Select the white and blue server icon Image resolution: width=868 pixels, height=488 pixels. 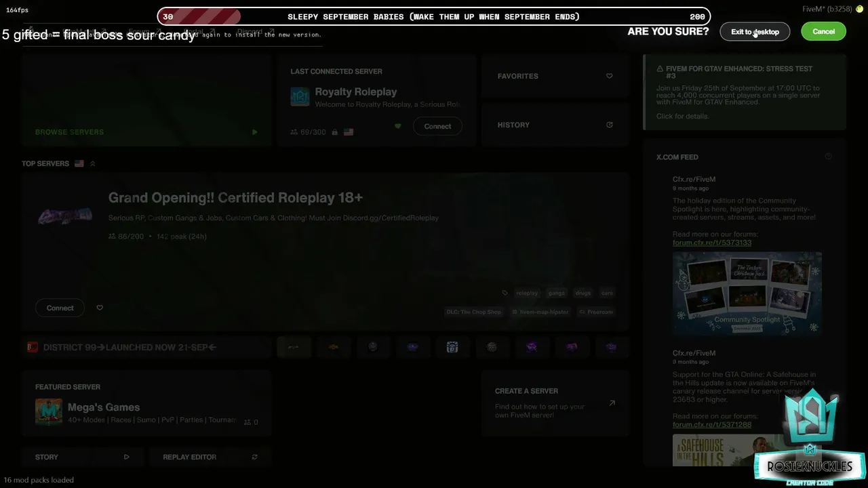[x=452, y=347]
